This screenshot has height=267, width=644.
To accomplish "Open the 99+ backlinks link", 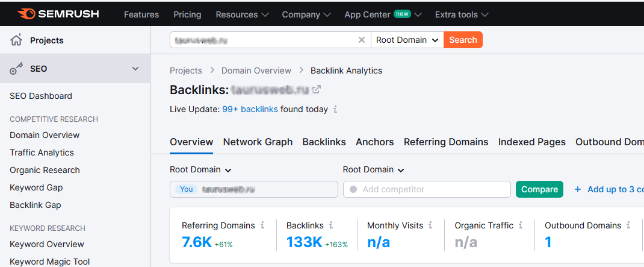I will 250,110.
